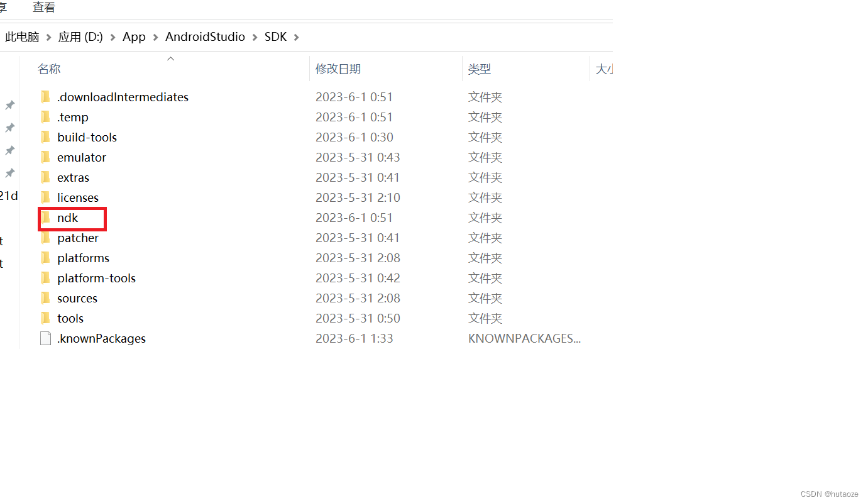Open the chevron after AndroidStudio breadcrumb

[256, 36]
